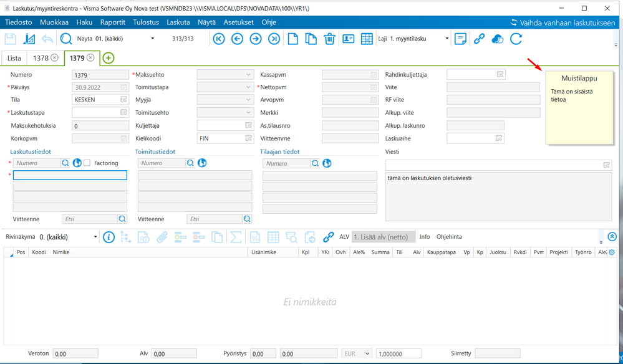
Task: Open the Laskuta menu
Action: click(x=178, y=22)
